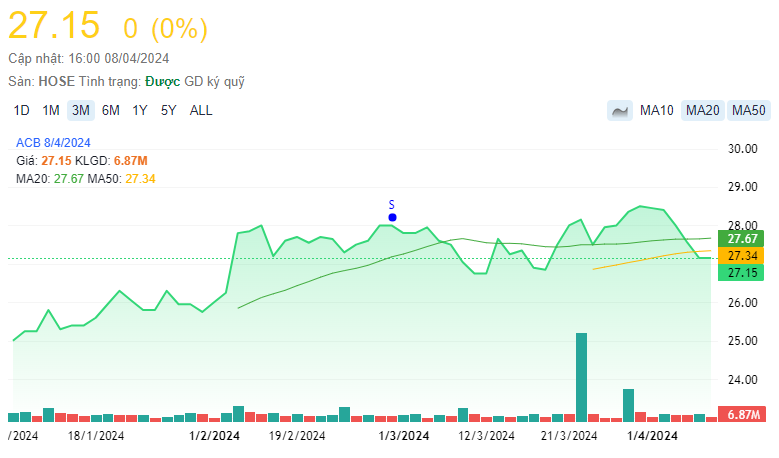Click the ACB 8/4/2024 legend title
Image resolution: width=779 pixels, height=458 pixels.
(x=53, y=142)
